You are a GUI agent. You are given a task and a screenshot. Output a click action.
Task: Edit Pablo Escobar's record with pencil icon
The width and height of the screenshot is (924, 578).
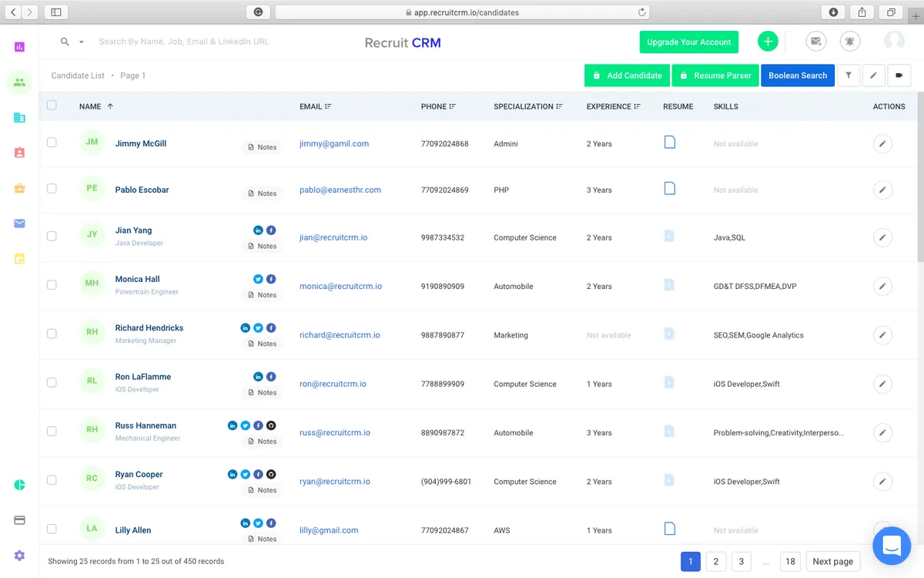[x=882, y=190]
